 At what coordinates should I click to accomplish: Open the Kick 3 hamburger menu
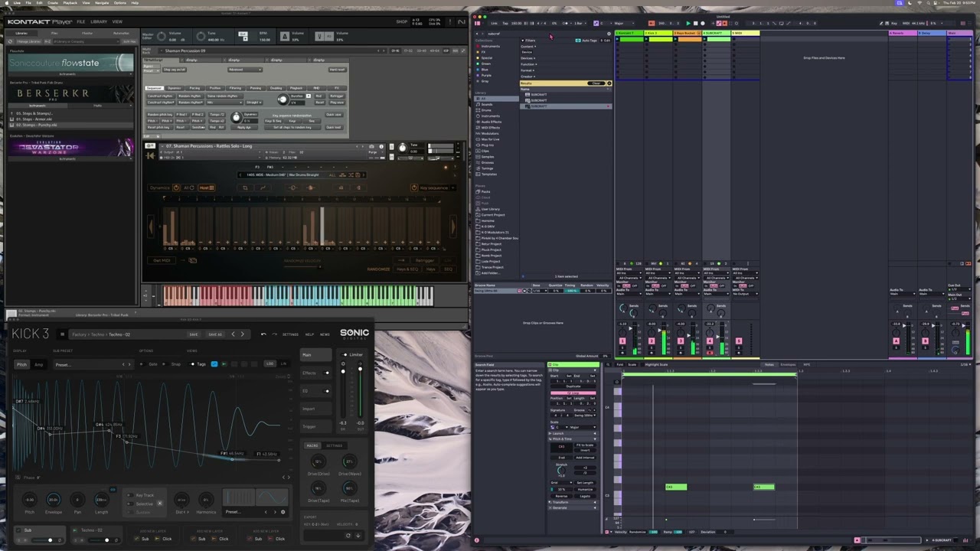tap(63, 334)
